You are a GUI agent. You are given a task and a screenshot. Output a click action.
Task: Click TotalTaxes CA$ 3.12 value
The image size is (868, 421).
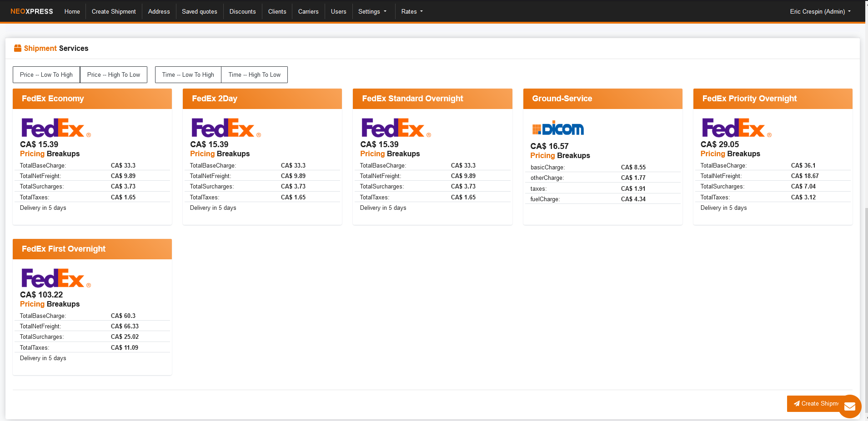pos(803,197)
